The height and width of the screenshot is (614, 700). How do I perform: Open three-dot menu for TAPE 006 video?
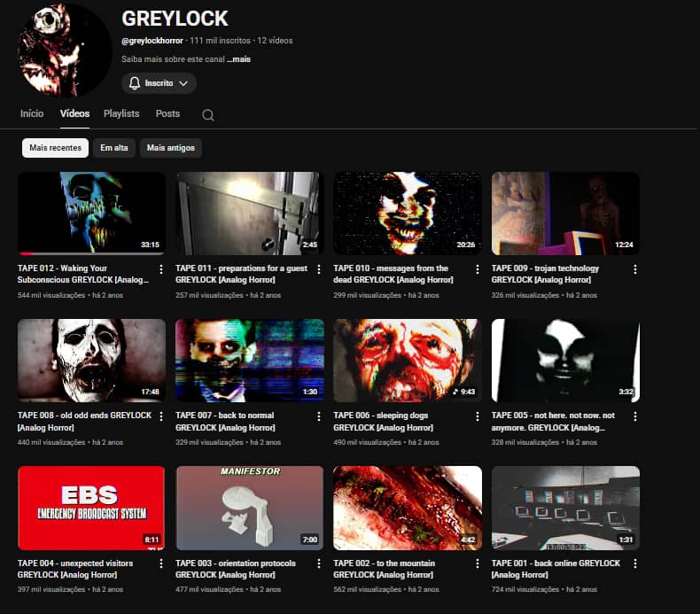477,416
